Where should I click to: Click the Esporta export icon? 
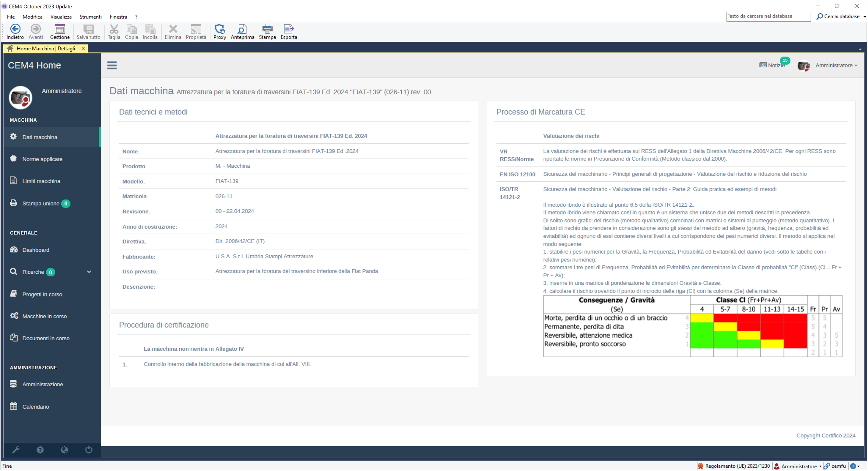tap(288, 29)
